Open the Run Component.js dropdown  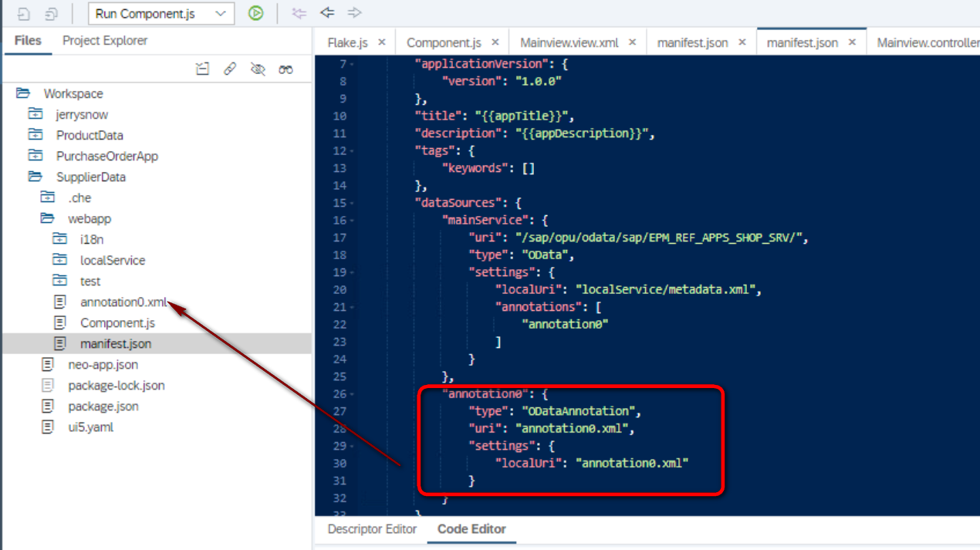[x=161, y=13]
